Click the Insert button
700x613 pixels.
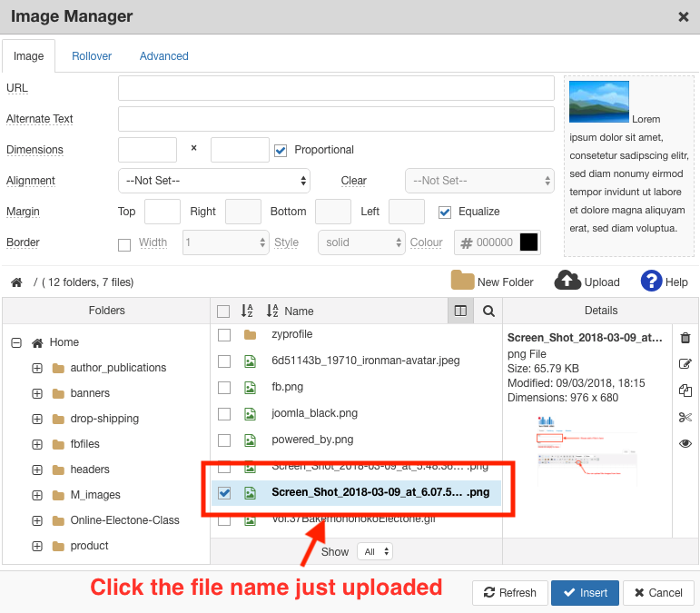[x=585, y=593]
